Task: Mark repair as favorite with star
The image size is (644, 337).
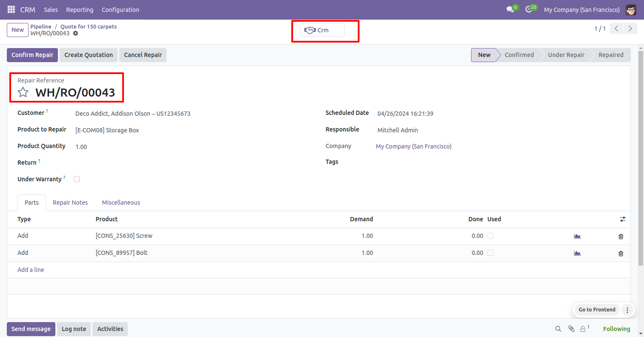Action: (x=23, y=92)
